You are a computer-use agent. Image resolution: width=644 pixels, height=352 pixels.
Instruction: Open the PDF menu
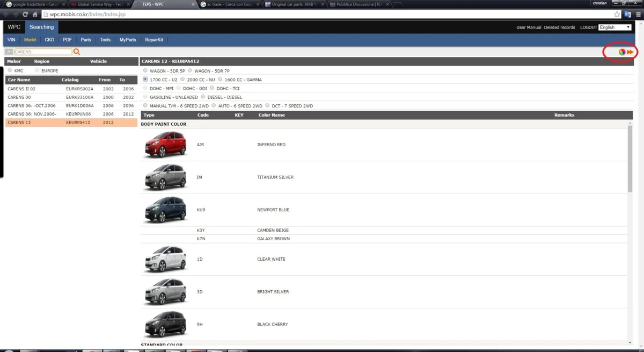(x=67, y=40)
